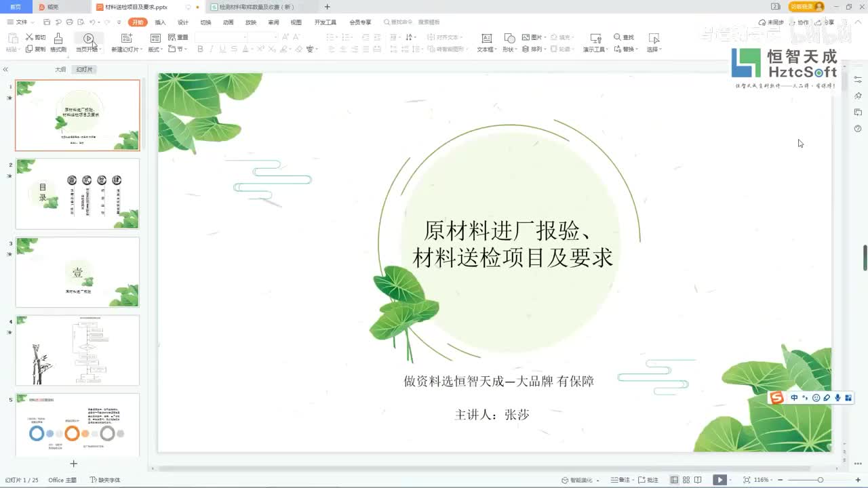Click the Reset (重置) layout icon
This screenshot has width=868, height=488.
click(171, 37)
